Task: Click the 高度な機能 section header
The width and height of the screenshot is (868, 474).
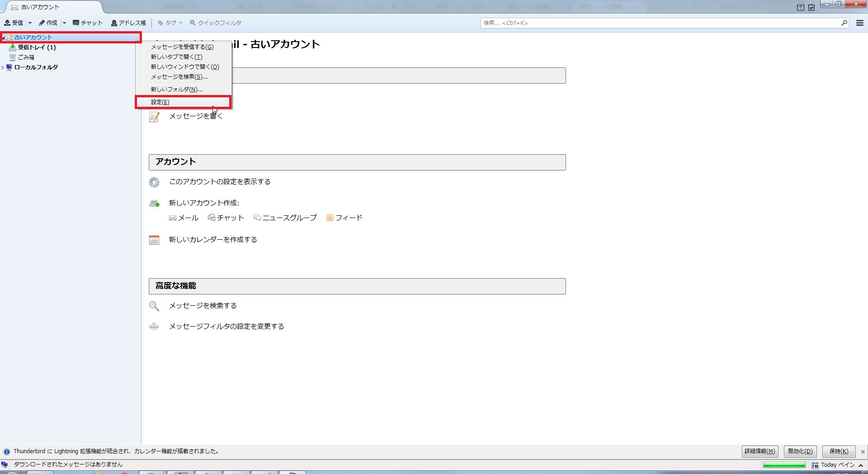Action: 357,286
